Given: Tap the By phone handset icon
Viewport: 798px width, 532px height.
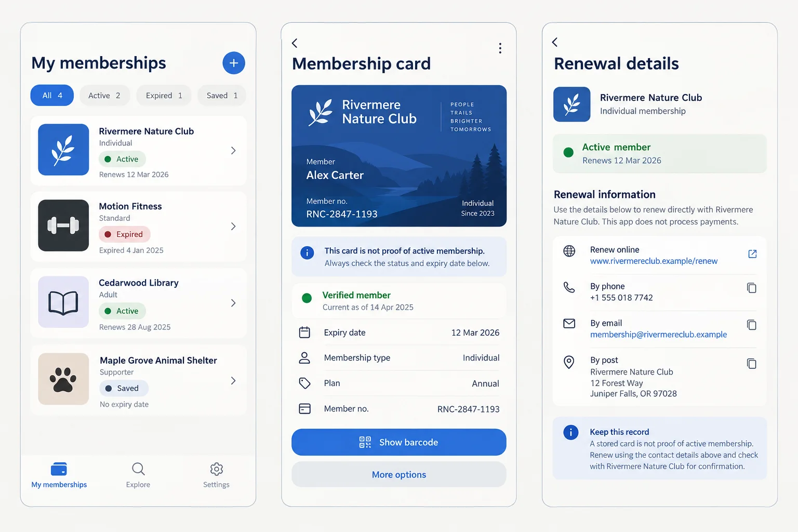Looking at the screenshot, I should [x=569, y=287].
